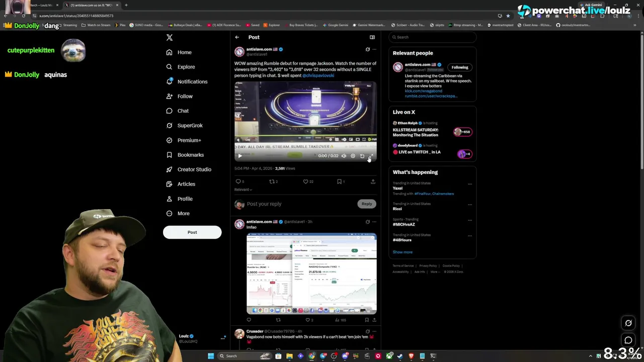
Task: Open the @chrispavlovski mention link
Action: point(318,75)
